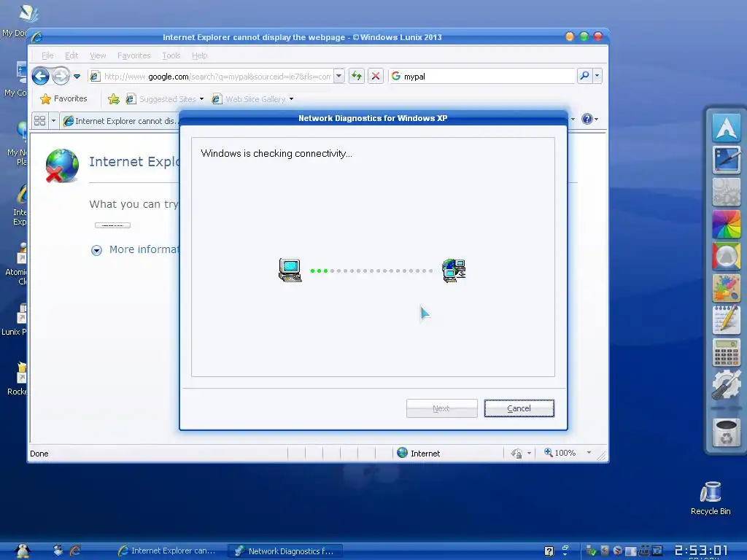The image size is (747, 560).
Task: Click the connectivity progress dots indicator
Action: [x=371, y=271]
